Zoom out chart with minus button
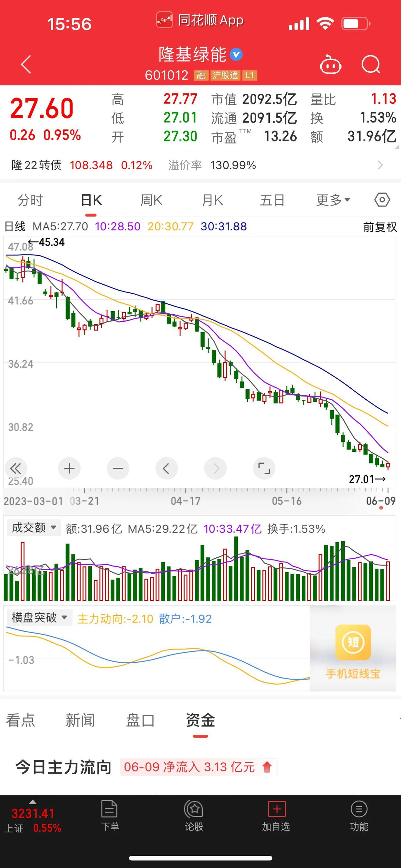The width and height of the screenshot is (401, 868). point(118,468)
